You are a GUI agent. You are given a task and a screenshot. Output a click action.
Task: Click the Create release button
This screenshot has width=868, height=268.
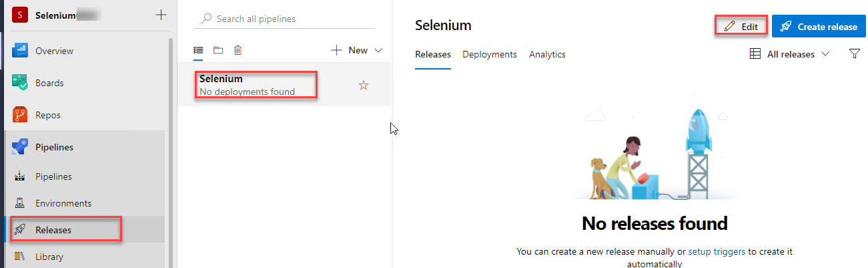click(x=819, y=27)
